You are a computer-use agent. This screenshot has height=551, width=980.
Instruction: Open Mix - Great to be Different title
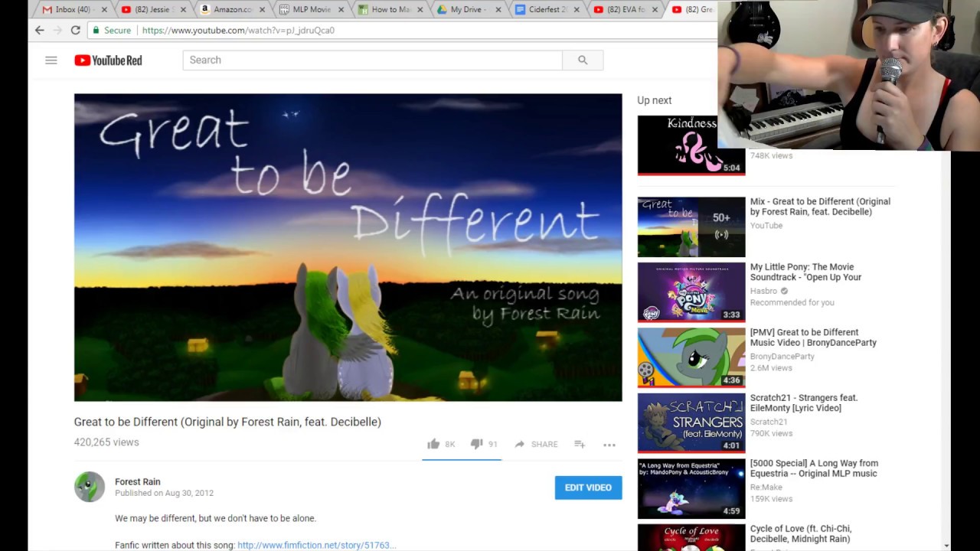point(820,207)
